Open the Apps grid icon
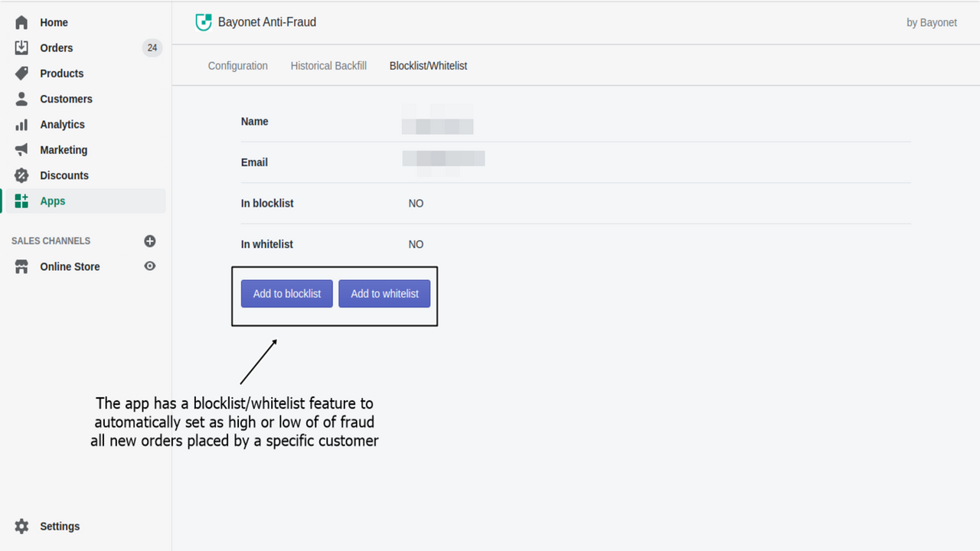Image resolution: width=980 pixels, height=551 pixels. coord(21,201)
